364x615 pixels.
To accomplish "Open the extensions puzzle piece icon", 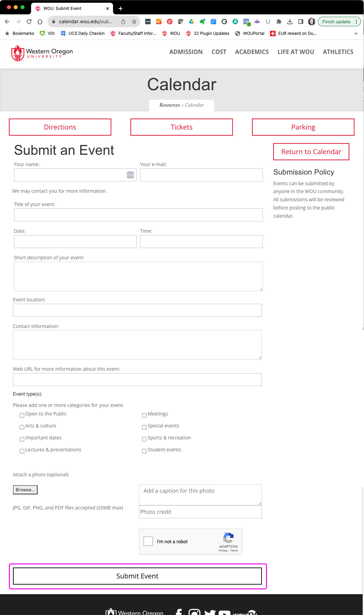I will click(x=279, y=22).
